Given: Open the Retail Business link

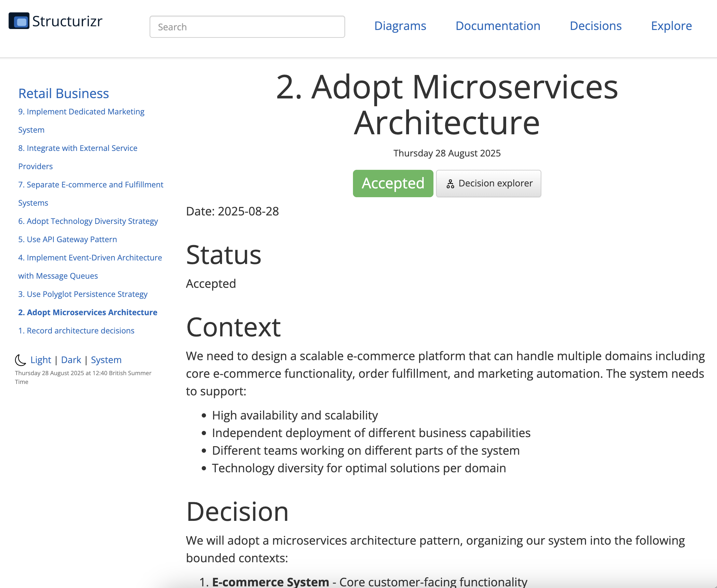Looking at the screenshot, I should coord(64,94).
